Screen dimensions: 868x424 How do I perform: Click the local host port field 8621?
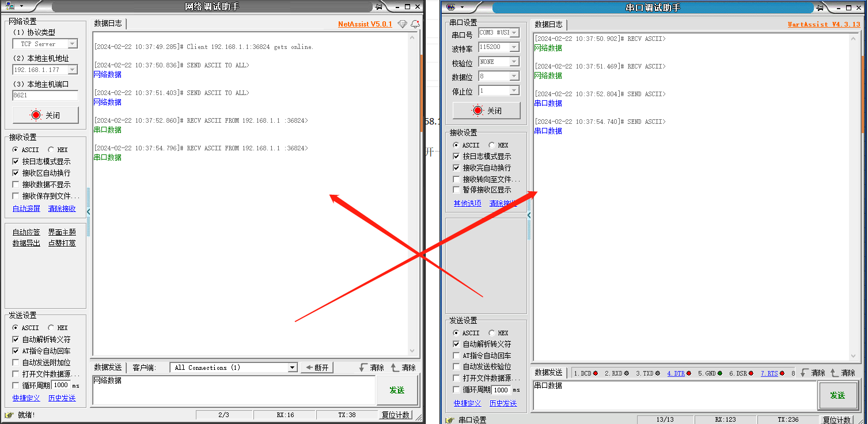(45, 96)
